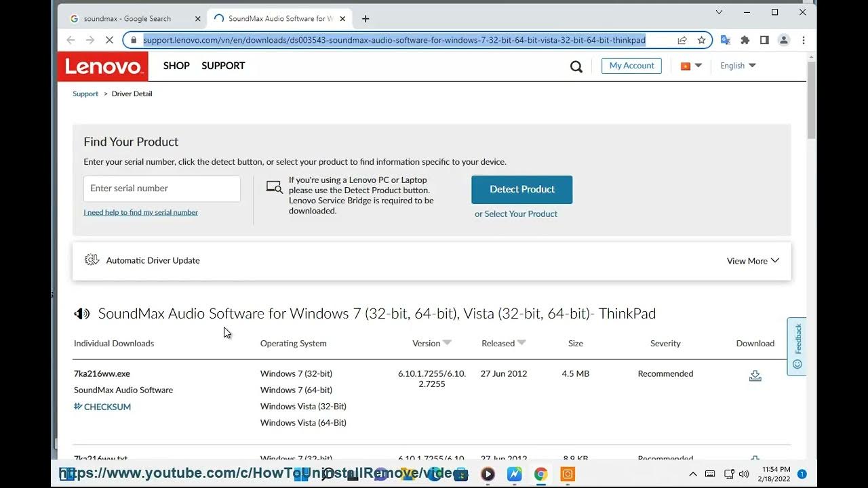Screen dimensions: 868x488
Task: Open I need help to find serial number
Action: tap(140, 213)
